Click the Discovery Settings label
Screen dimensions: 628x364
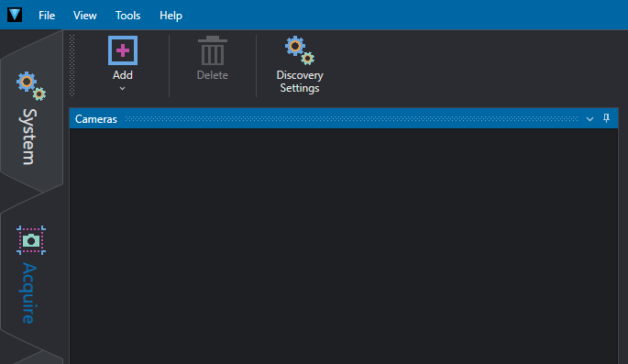point(300,82)
